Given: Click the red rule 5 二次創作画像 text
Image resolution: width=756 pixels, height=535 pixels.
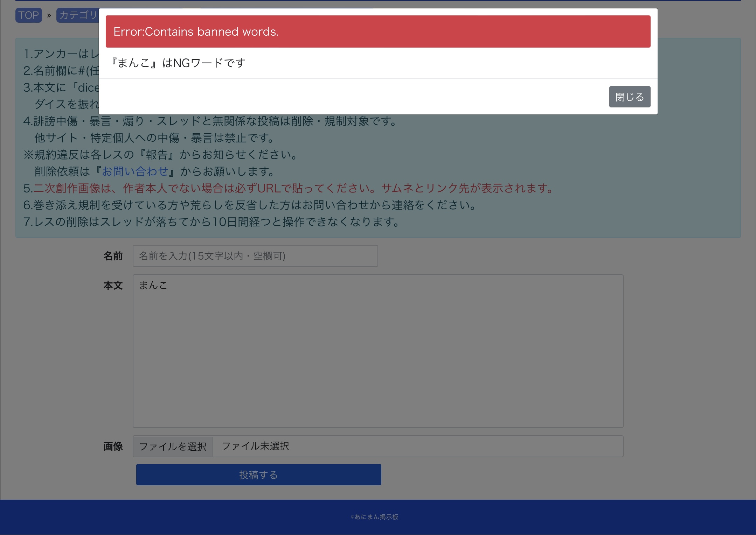Looking at the screenshot, I should click(x=292, y=188).
